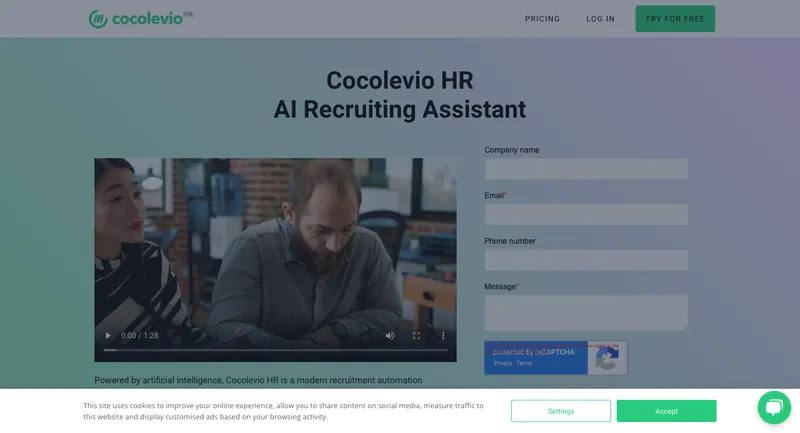Click the 'Cocolevio HR AI Recruiting Assistant' heading
The height and width of the screenshot is (433, 800).
click(x=399, y=95)
